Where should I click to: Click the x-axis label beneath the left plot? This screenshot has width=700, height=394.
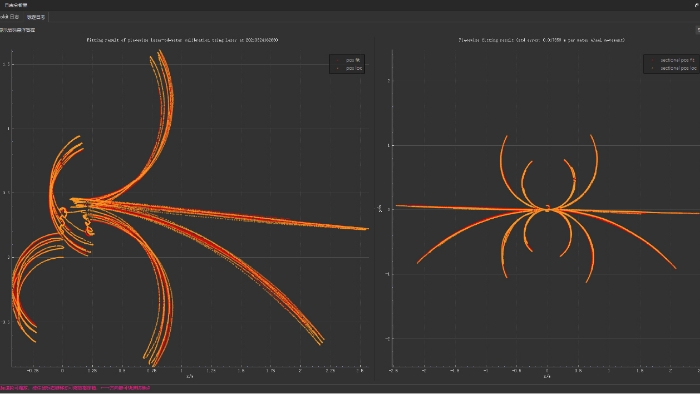click(190, 377)
